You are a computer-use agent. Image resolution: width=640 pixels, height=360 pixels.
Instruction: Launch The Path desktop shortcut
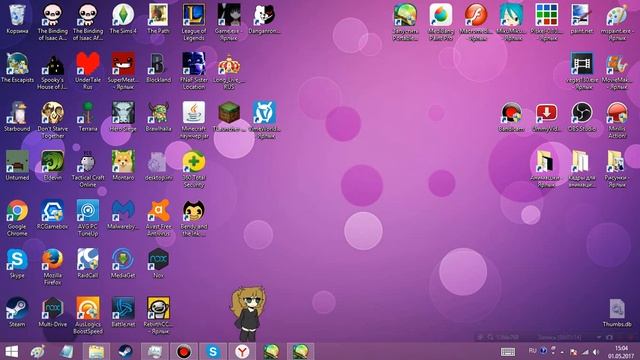coord(158,19)
